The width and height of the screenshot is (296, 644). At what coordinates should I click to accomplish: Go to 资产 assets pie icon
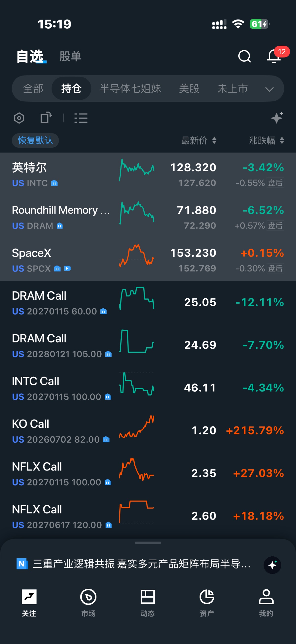[207, 597]
